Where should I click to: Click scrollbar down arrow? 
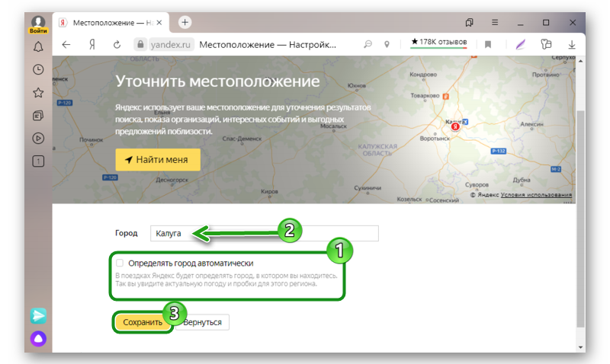pyautogui.click(x=580, y=347)
